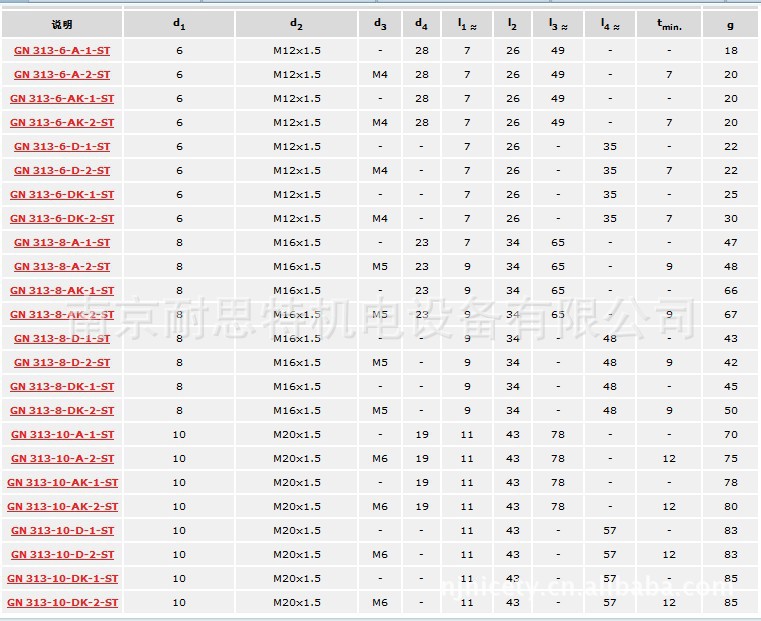Select the GN 313-6-AK-2-ST link
Screen dimensions: 761x621
coord(62,123)
